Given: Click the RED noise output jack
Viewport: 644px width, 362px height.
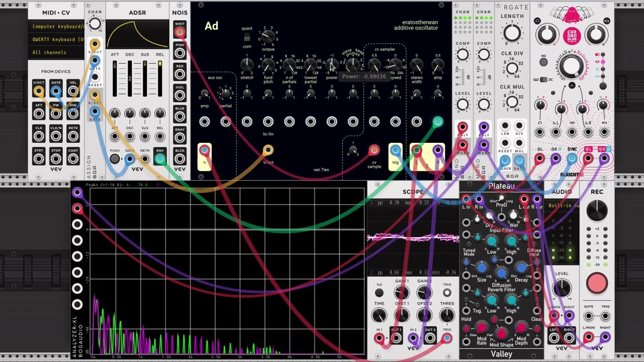Looking at the screenshot, I should (x=180, y=74).
